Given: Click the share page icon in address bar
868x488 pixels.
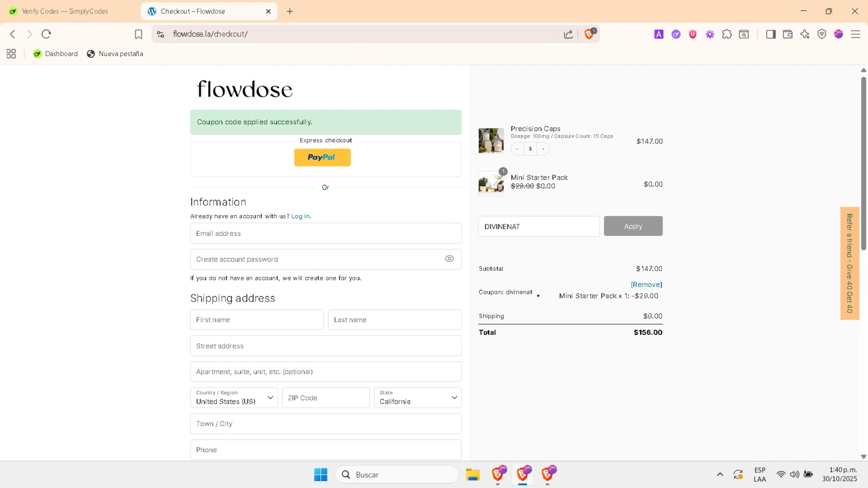Looking at the screenshot, I should point(568,34).
